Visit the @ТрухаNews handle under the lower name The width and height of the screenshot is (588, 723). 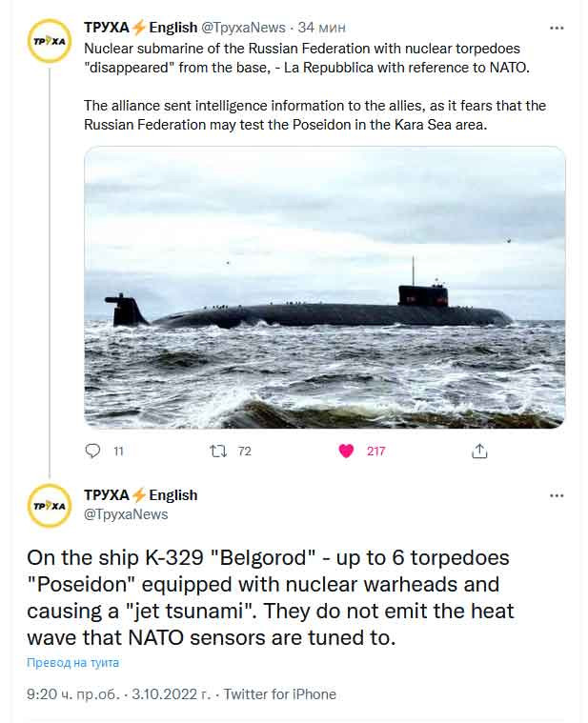pos(126,514)
